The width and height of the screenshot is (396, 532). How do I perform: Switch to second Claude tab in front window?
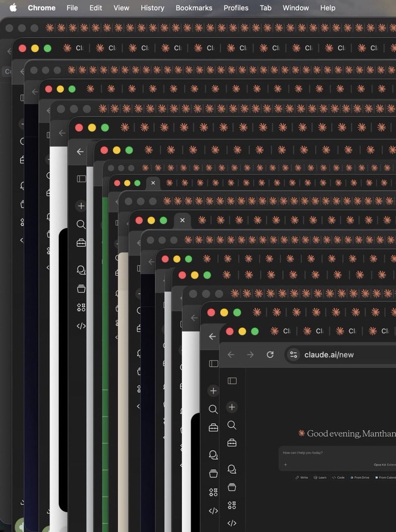(313, 331)
